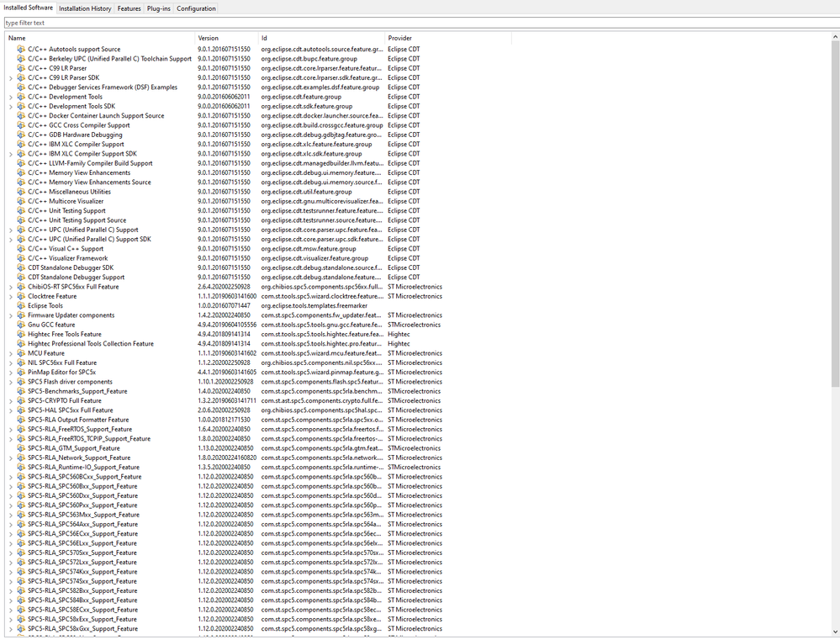Select the icon of C/C++ Memory View Enhancements
840x640 pixels.
point(21,172)
